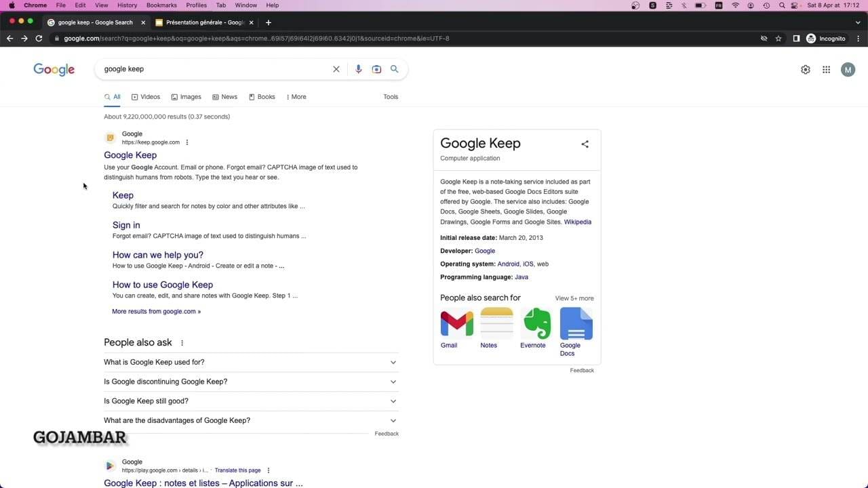Go back to previous page in Chrome

tap(9, 39)
